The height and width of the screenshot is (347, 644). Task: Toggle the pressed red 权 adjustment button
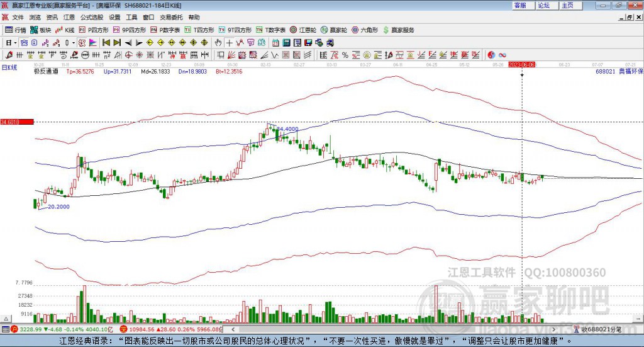82,43
